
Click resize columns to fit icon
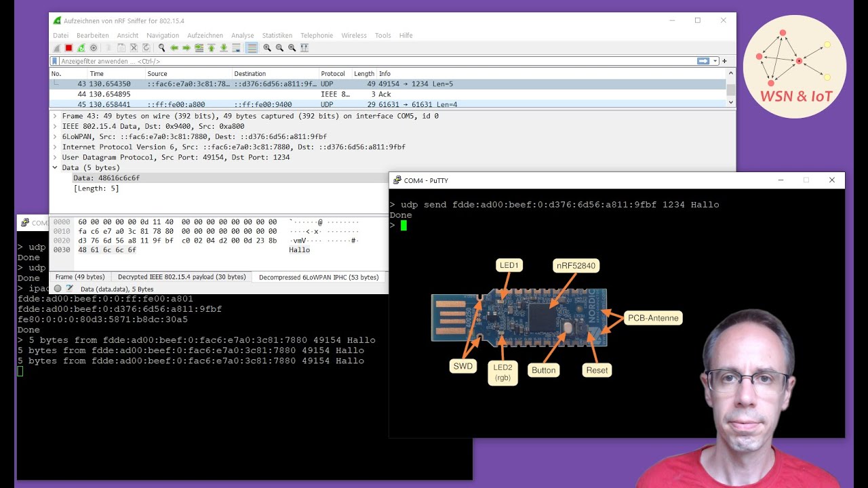coord(304,48)
